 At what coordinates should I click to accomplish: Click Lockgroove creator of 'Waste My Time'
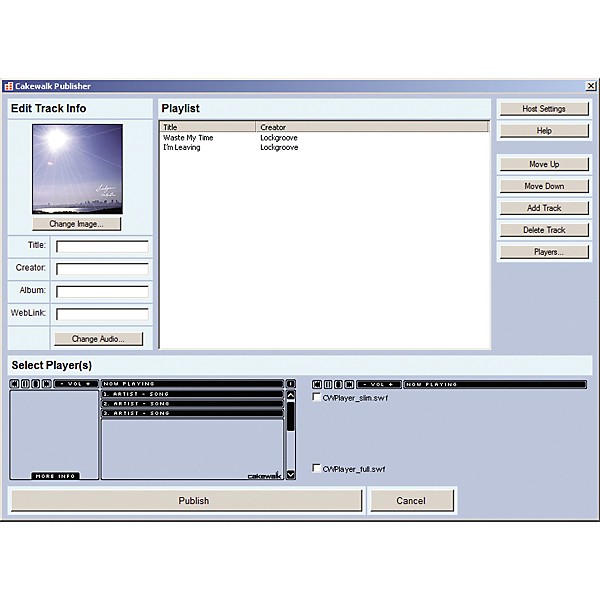tap(279, 138)
